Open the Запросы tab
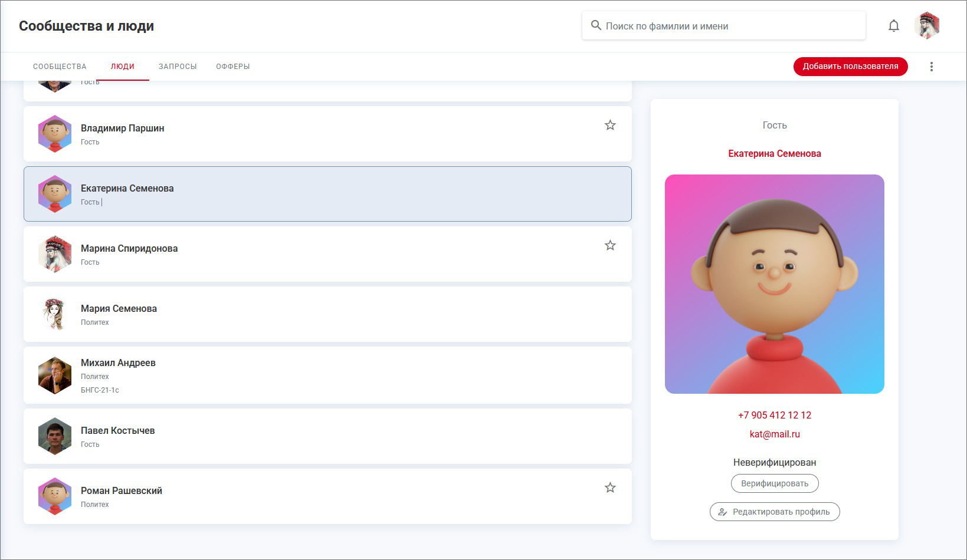The image size is (967, 560). [178, 67]
